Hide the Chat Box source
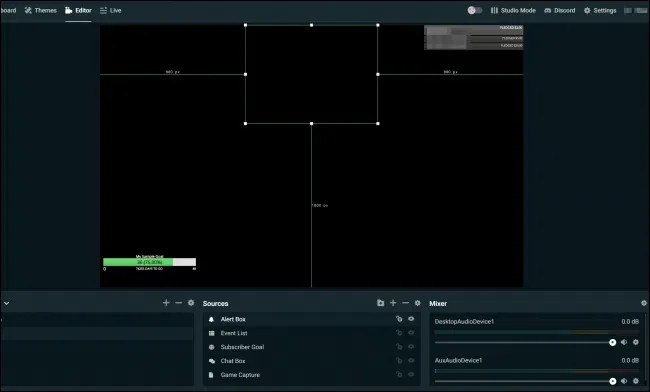The width and height of the screenshot is (650, 392). point(411,361)
